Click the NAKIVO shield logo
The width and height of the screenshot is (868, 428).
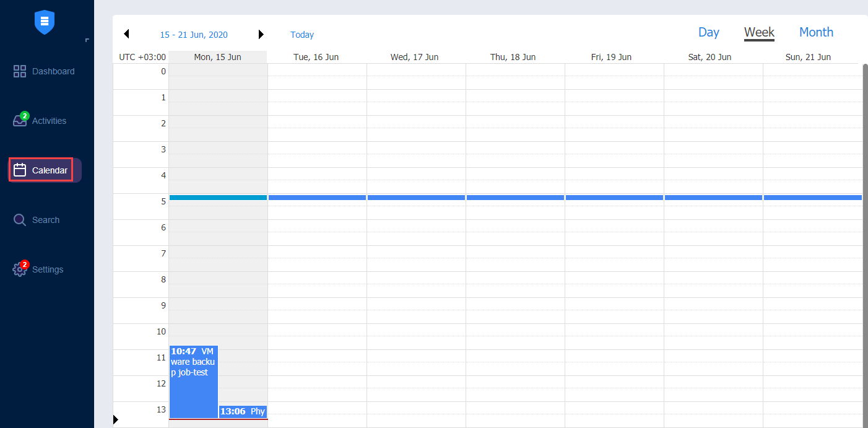point(45,22)
